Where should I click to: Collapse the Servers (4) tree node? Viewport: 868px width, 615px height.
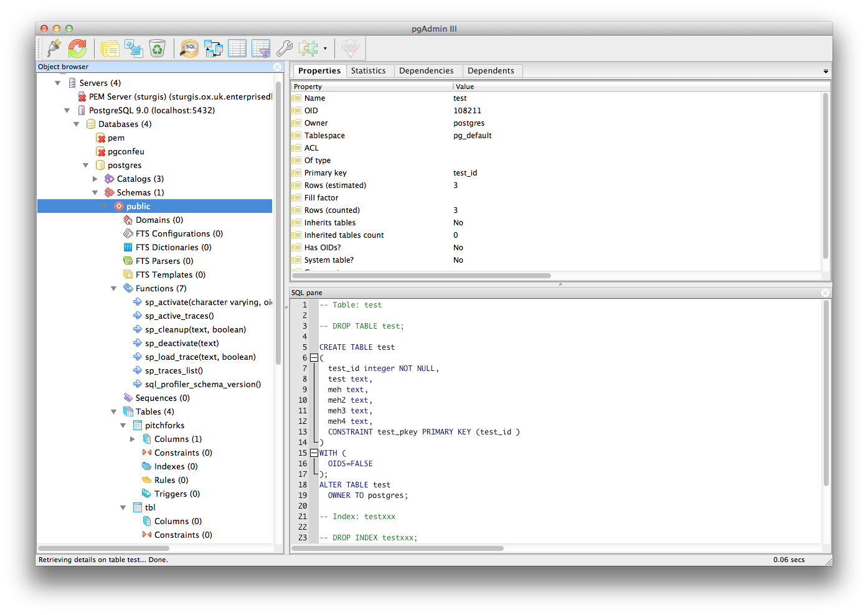point(58,83)
